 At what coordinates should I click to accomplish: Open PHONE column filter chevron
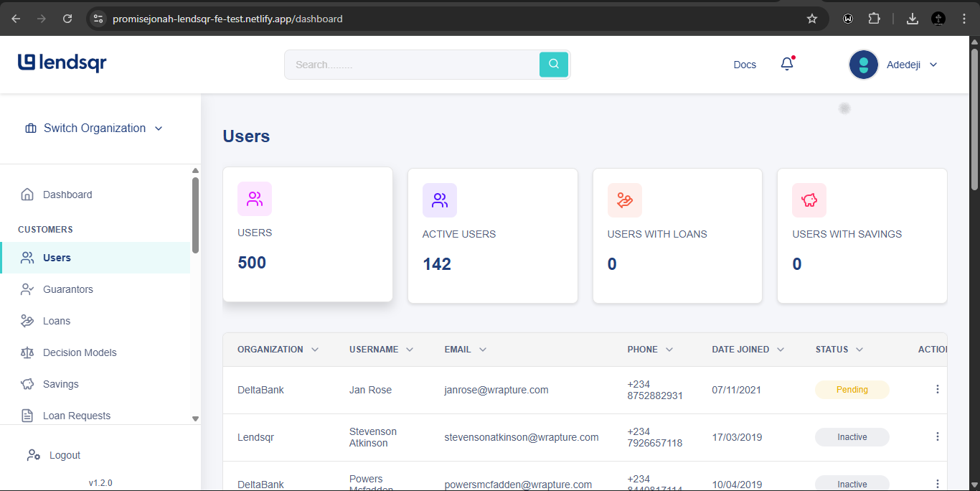click(x=669, y=350)
